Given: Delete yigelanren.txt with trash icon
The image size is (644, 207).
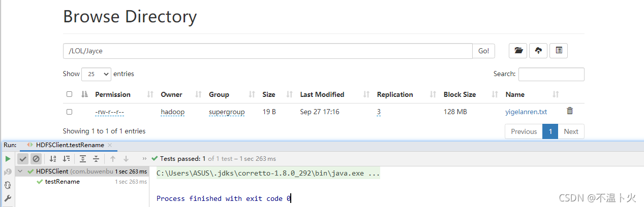Looking at the screenshot, I should (x=570, y=111).
